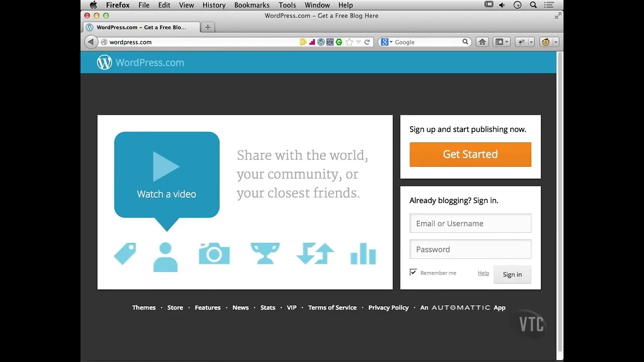Screen dimensions: 644x362
Task: Open the macOS Apple menu
Action: (94, 5)
